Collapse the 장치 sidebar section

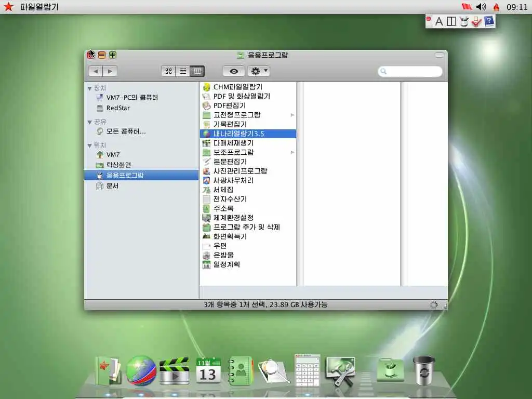click(x=89, y=88)
